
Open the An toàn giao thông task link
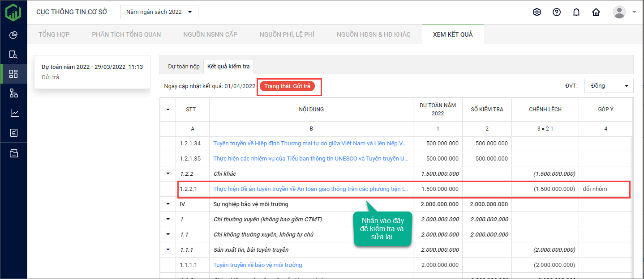[x=310, y=189]
